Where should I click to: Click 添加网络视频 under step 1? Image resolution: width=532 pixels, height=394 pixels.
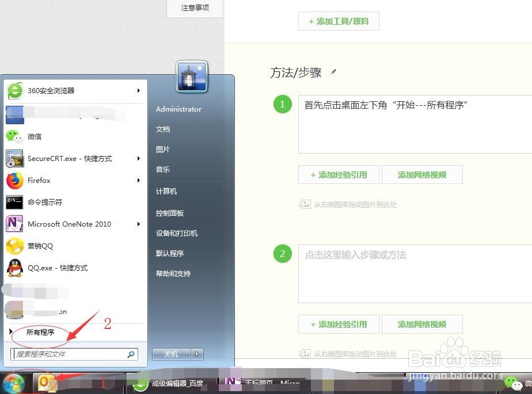pyautogui.click(x=422, y=175)
